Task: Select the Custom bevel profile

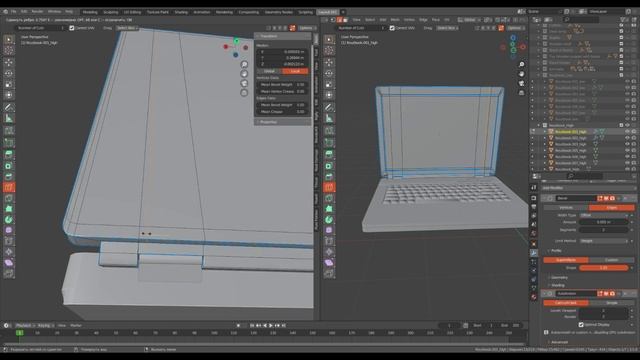Action: pos(611,260)
